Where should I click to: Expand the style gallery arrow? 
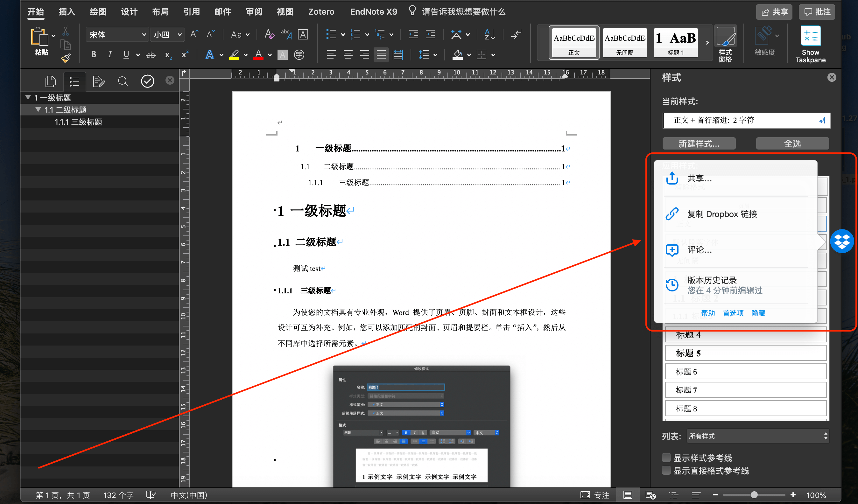[x=707, y=43]
